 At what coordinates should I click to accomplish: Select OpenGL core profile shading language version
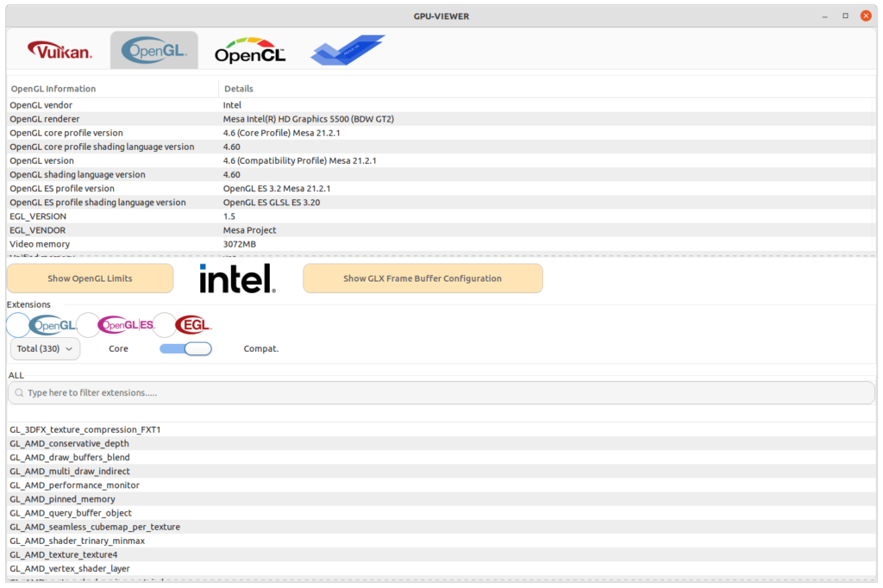pyautogui.click(x=441, y=147)
